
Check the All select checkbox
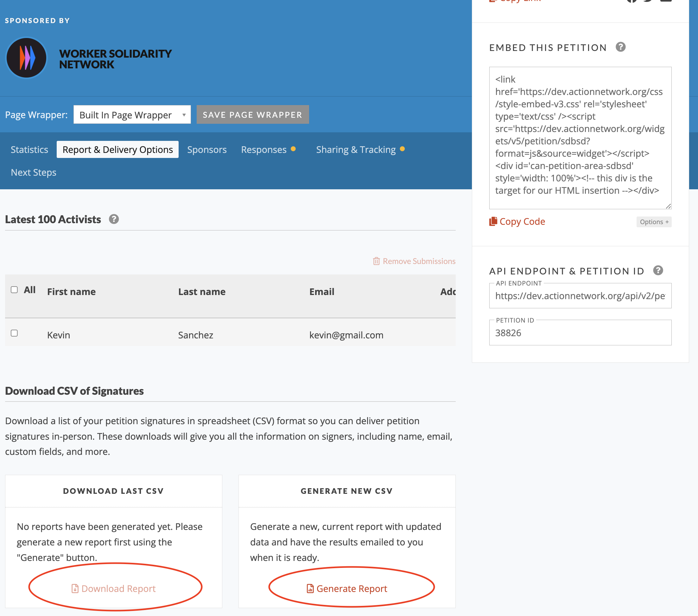tap(14, 290)
